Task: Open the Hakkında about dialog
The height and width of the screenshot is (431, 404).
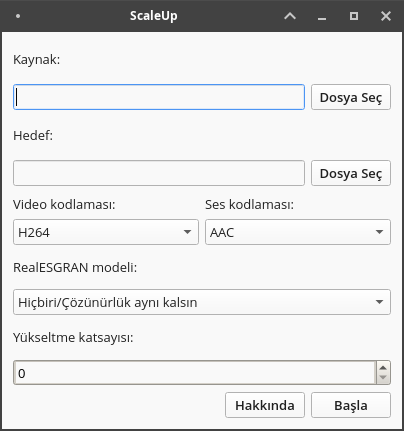Action: click(x=265, y=405)
